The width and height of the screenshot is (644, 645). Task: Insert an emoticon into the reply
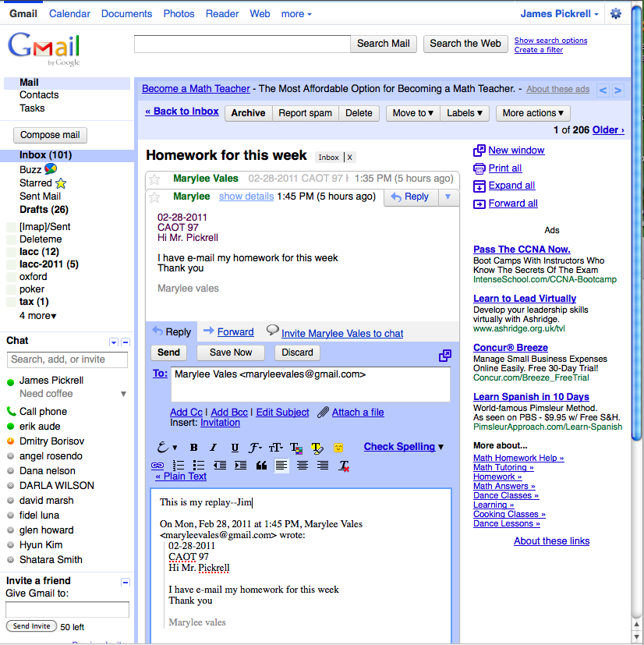338,448
